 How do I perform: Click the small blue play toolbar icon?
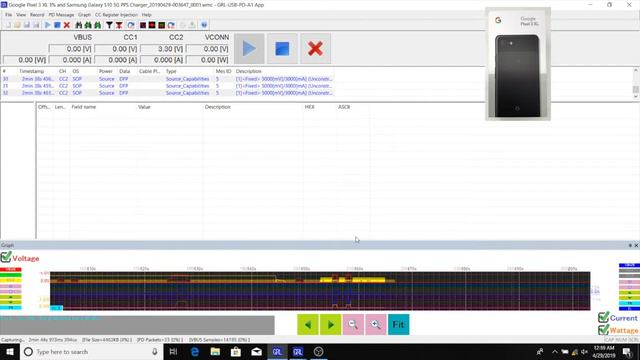click(x=48, y=25)
